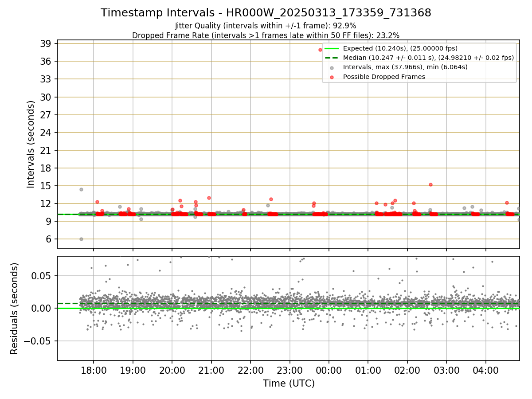Click the x-axis tick label "18:00"

(93, 370)
